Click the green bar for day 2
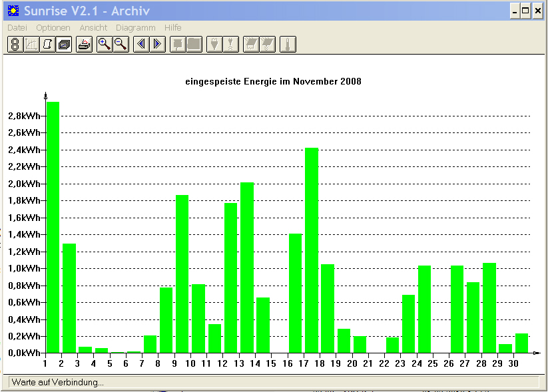Viewport: 548px width, 392px height. [69, 298]
